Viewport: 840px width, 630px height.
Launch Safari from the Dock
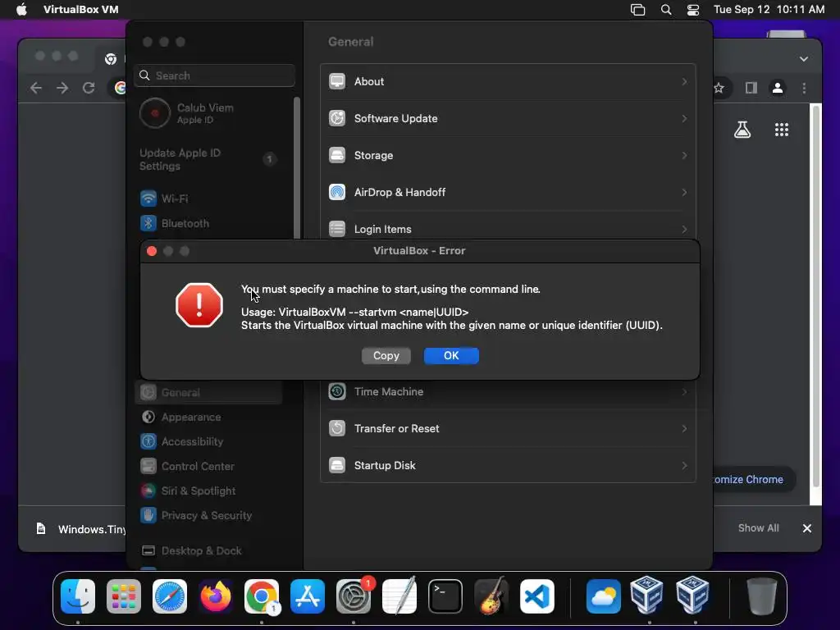coord(170,596)
